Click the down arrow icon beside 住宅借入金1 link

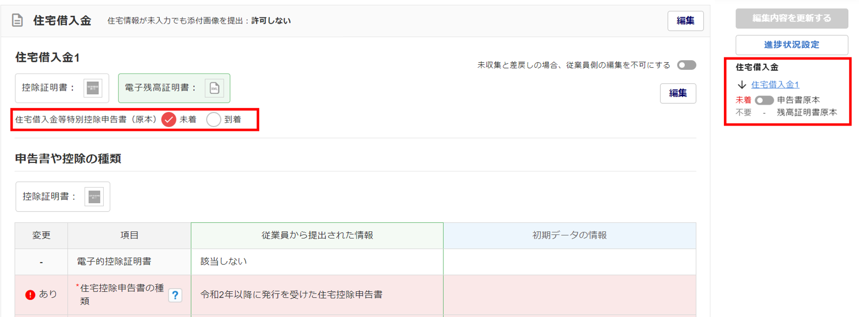(x=742, y=85)
